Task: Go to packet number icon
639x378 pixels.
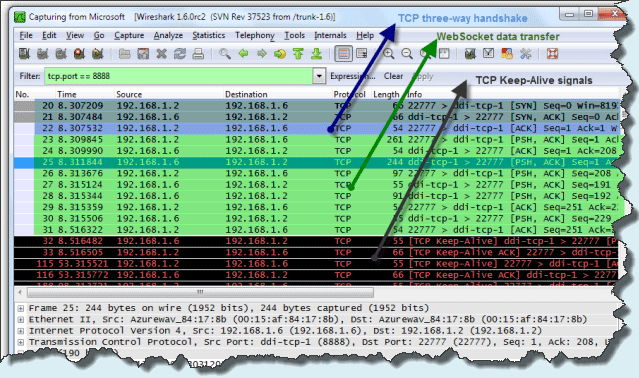Action: coord(280,54)
